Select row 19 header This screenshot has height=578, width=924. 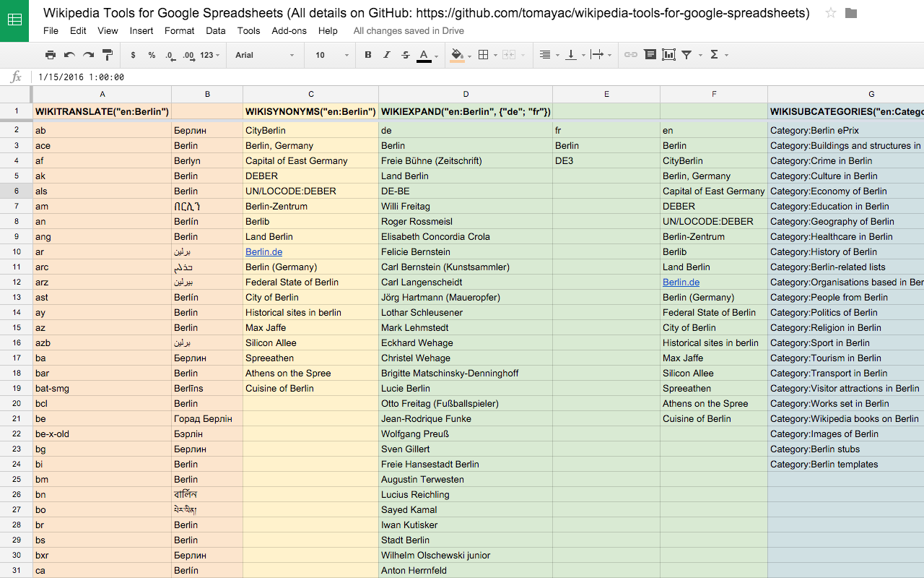[x=16, y=389]
